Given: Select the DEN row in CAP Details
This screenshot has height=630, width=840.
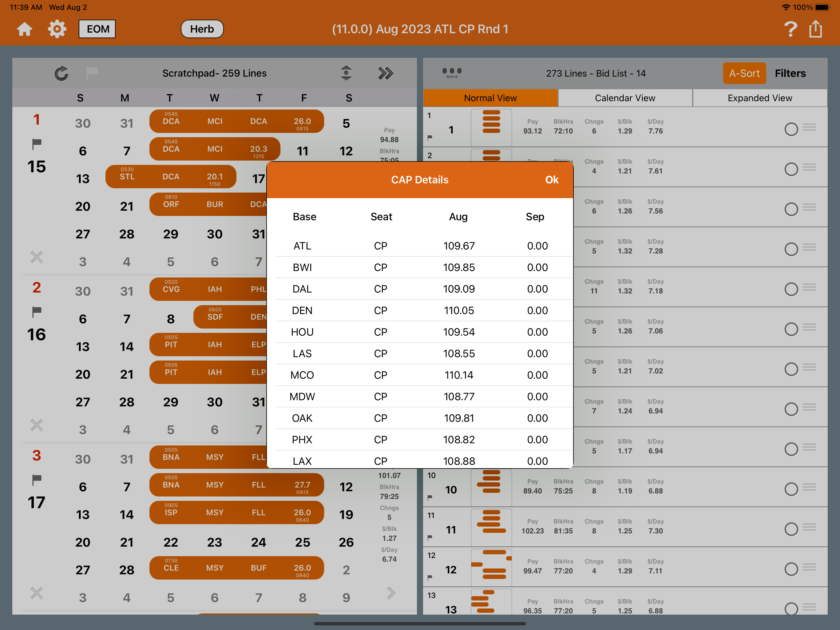Looking at the screenshot, I should pos(420,310).
